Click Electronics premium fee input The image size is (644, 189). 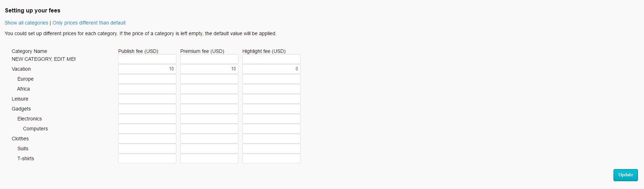(x=209, y=119)
